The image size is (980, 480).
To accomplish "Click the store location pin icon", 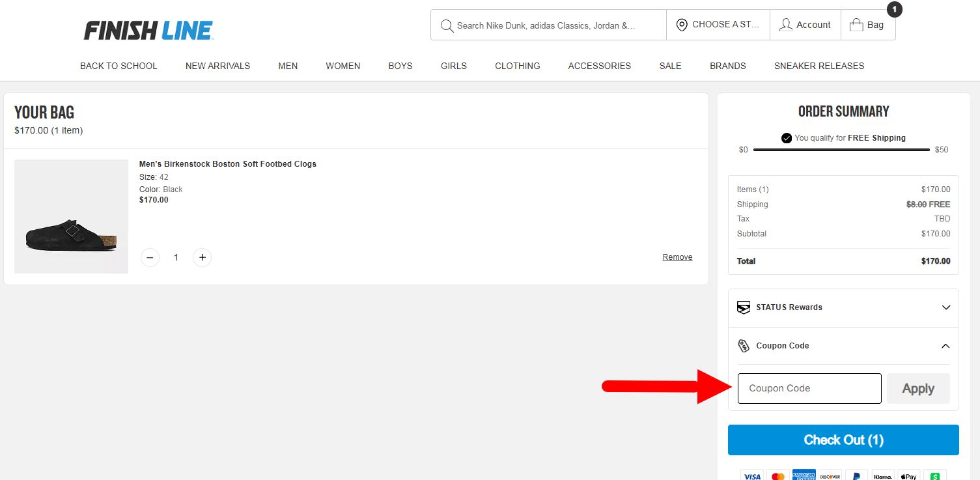I will click(x=682, y=25).
